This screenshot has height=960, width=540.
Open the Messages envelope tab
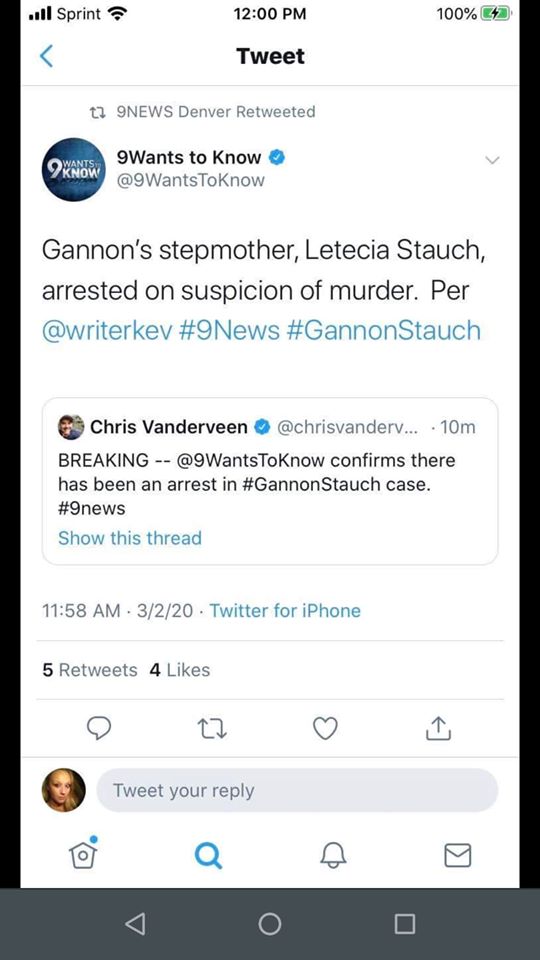pos(457,855)
